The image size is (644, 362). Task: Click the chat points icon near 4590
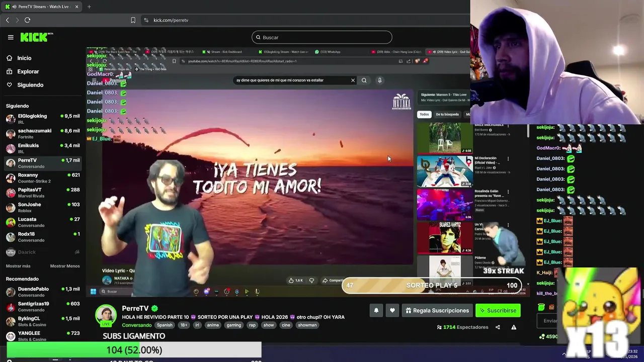coord(541,336)
